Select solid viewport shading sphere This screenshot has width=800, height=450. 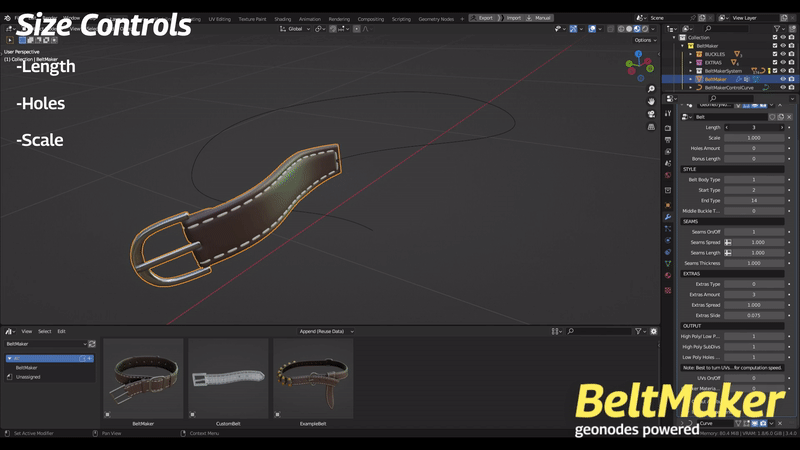629,29
